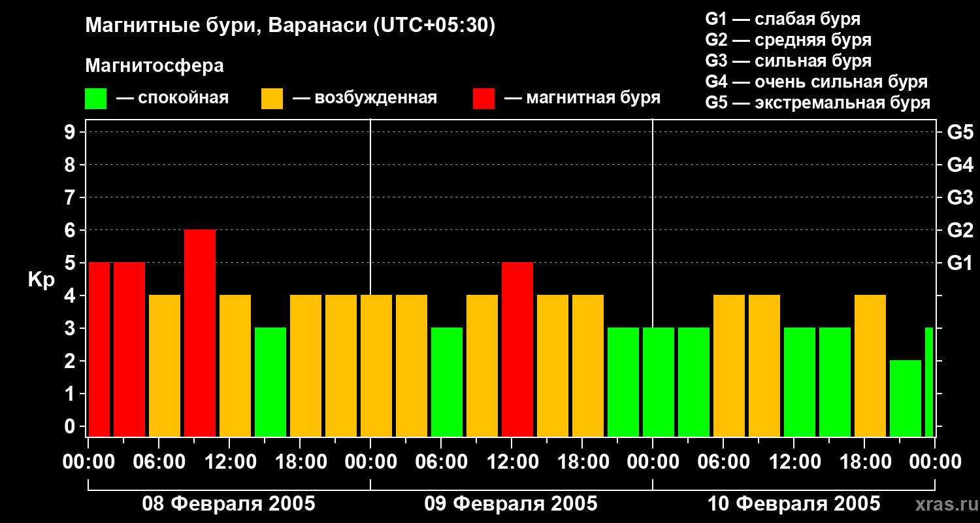
Task: Click the first red bar at 00:00 on 08 Февраля
Action: 99,350
